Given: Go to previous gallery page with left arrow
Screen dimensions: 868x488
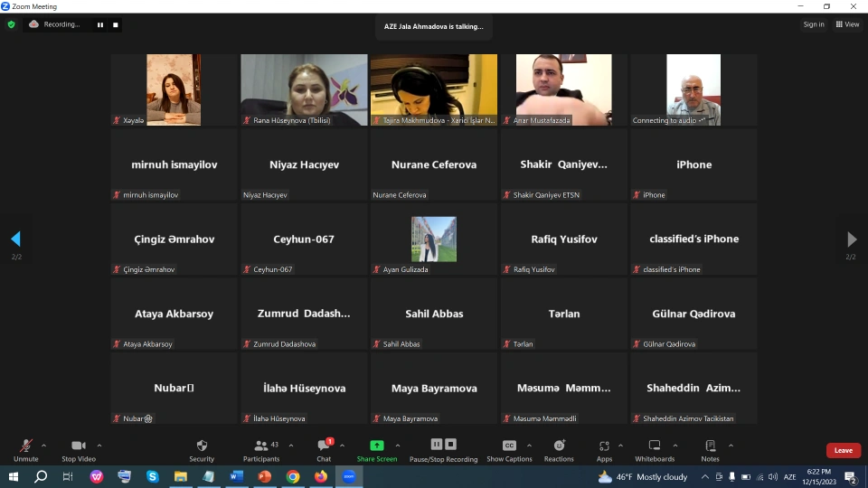Looking at the screenshot, I should point(15,239).
